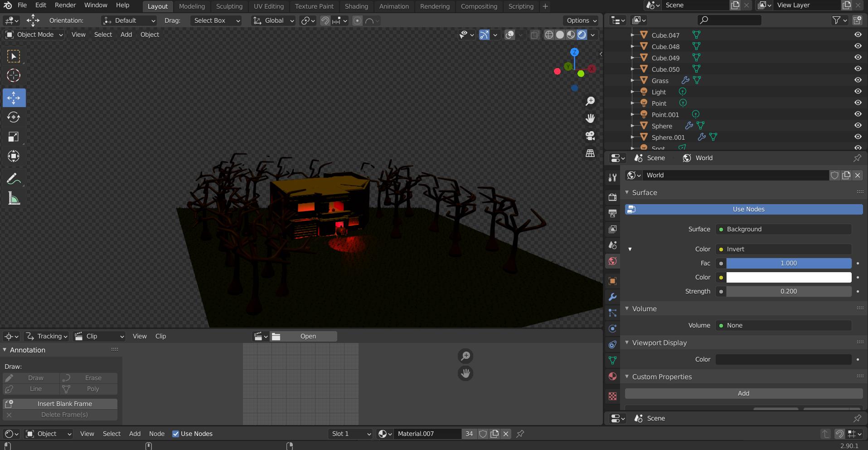The width and height of the screenshot is (868, 450).
Task: Click the viewport pan hand icon
Action: click(590, 118)
